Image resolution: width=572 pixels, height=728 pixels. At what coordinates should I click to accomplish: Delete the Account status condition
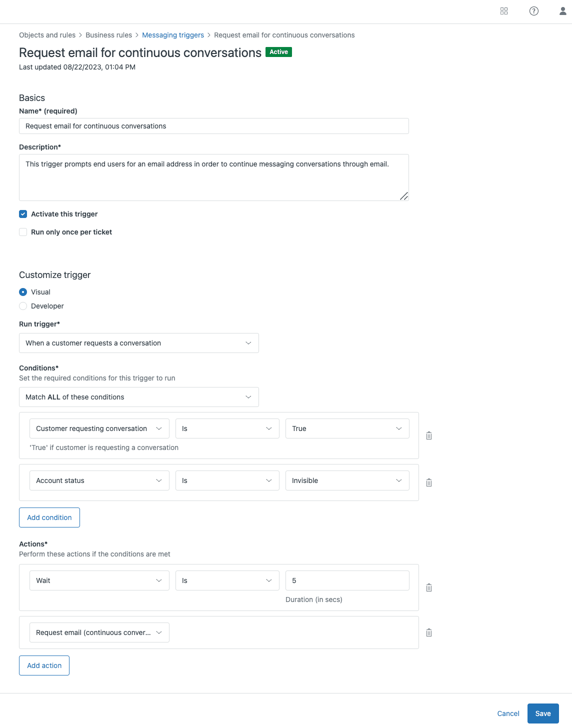tap(428, 482)
